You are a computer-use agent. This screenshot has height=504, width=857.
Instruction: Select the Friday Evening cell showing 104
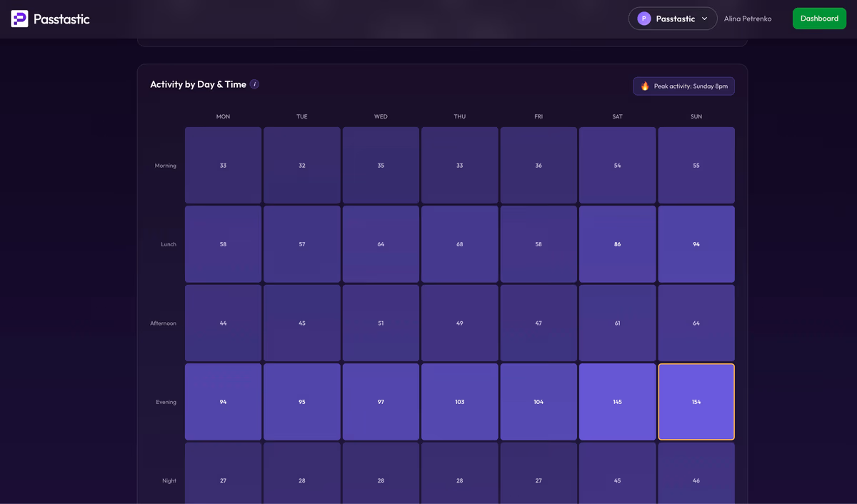click(538, 402)
